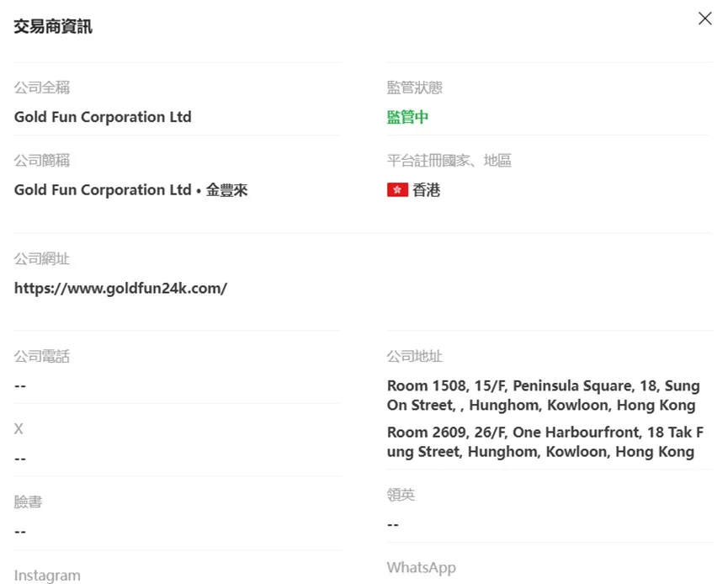Click the 臉書 label

[x=28, y=502]
